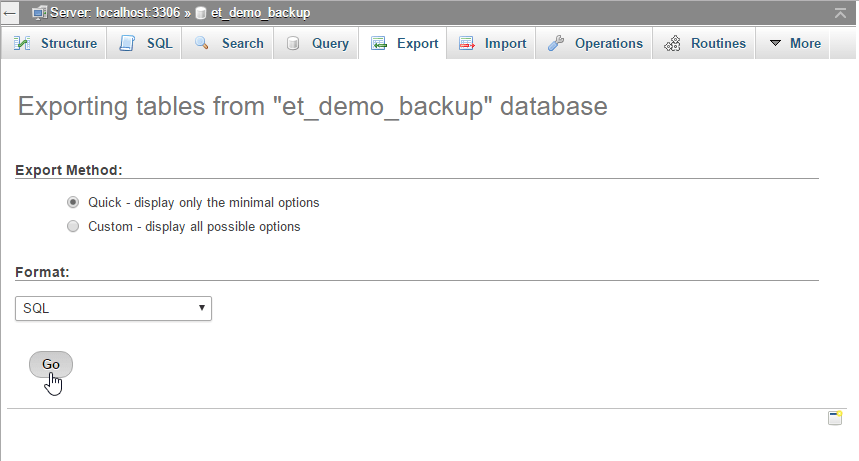Expand the More tab menu
Screen dimensions: 859x461
point(795,44)
